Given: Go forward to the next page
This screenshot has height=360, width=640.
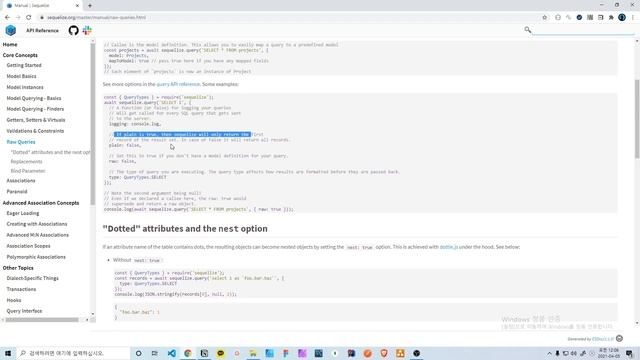Looking at the screenshot, I should 18,17.
